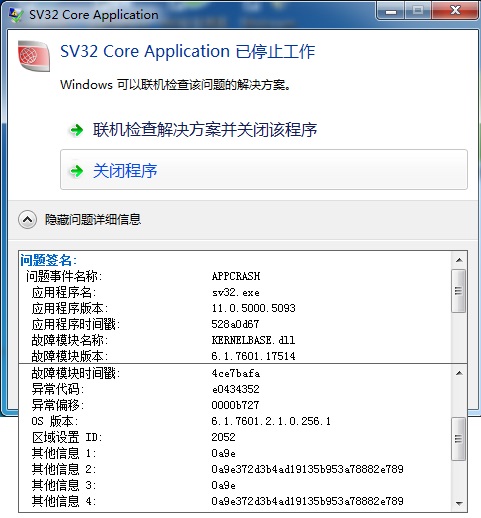Click lower details pane scrollbar thumb

pyautogui.click(x=459, y=439)
